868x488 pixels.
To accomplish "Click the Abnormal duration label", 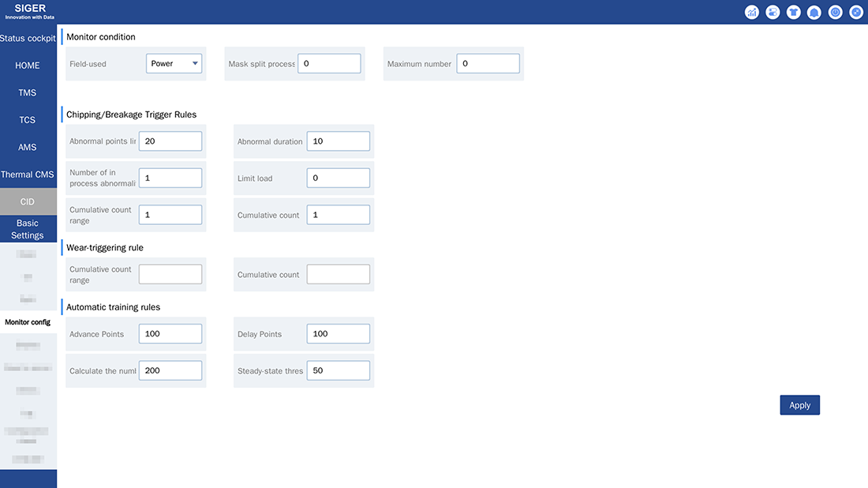I will (270, 141).
